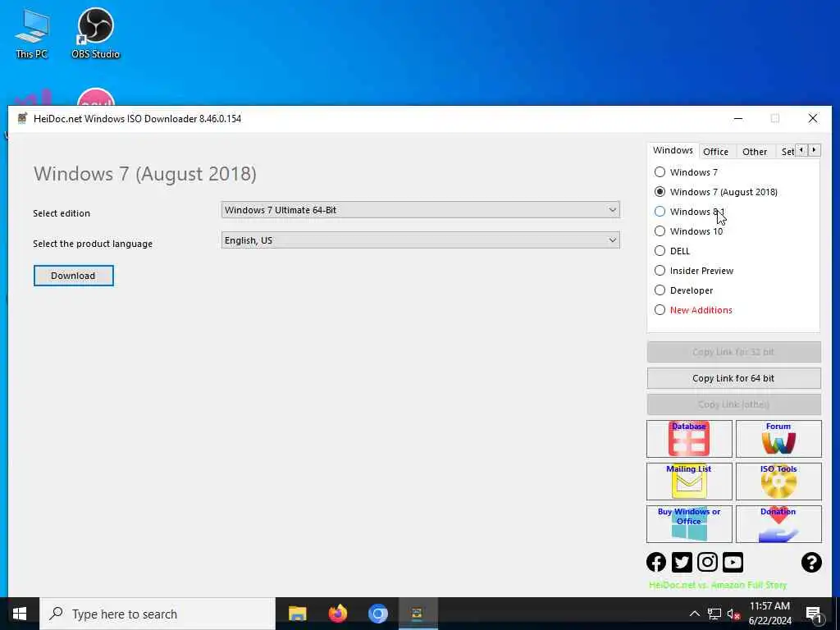This screenshot has width=840, height=630.
Task: Open the YouTube icon
Action: [x=733, y=562]
